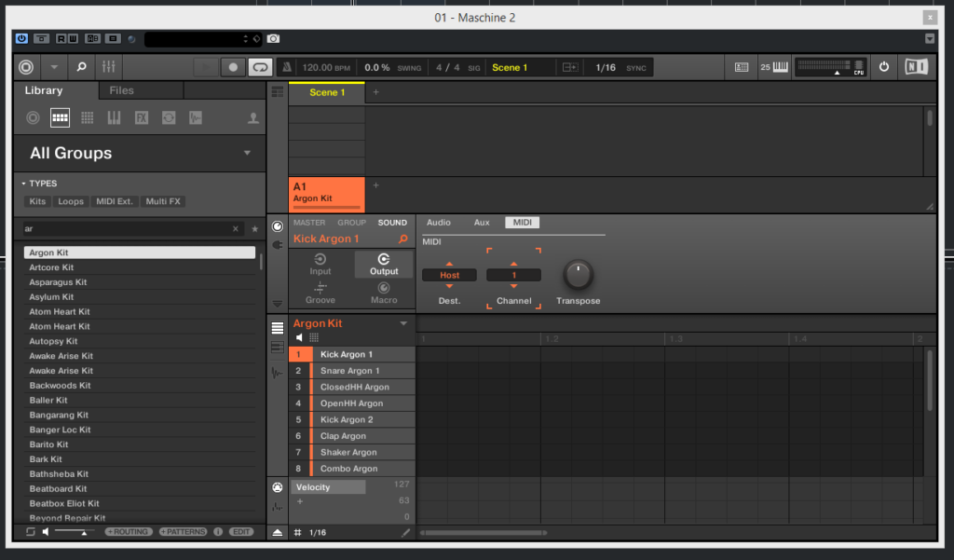Adjust the Transpose knob
Screen dimensions: 954x560
578,275
